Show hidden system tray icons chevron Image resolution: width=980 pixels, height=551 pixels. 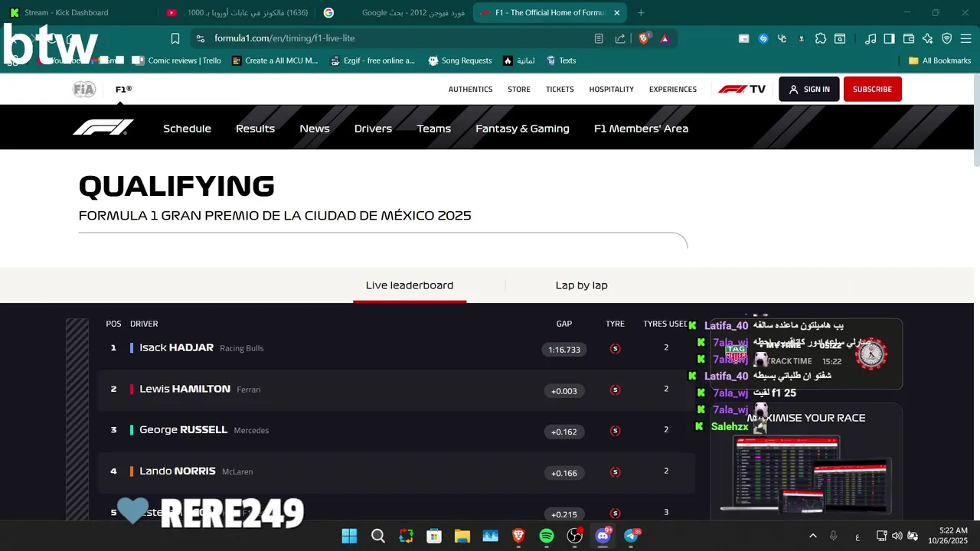pos(812,536)
